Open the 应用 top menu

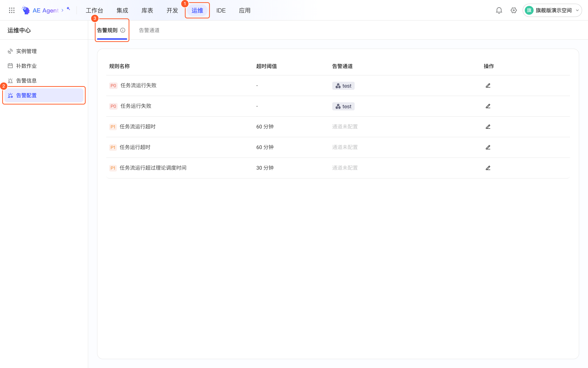(x=245, y=10)
